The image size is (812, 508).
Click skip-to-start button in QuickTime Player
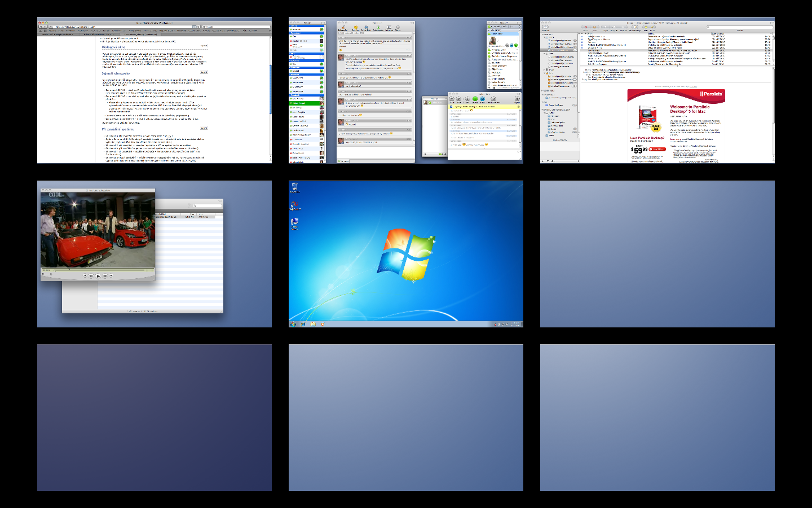click(85, 276)
